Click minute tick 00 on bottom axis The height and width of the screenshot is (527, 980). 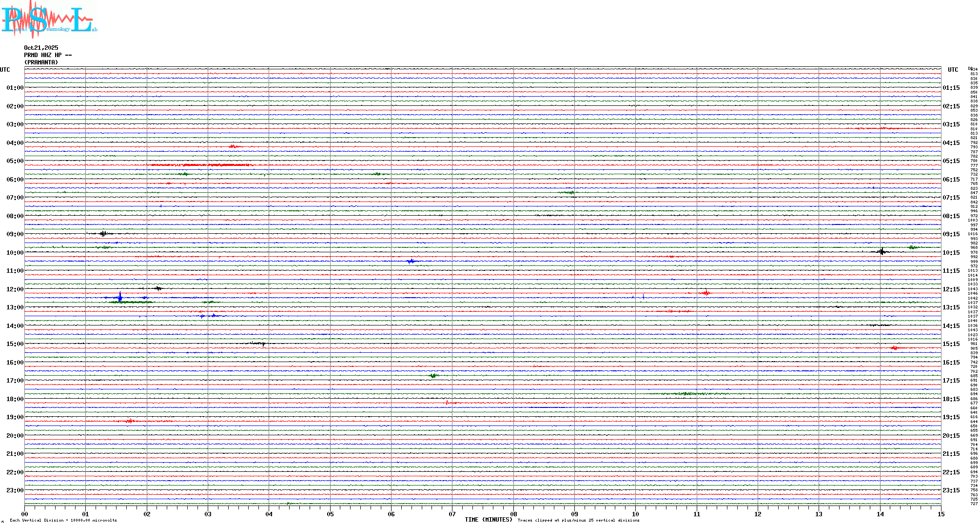25,514
